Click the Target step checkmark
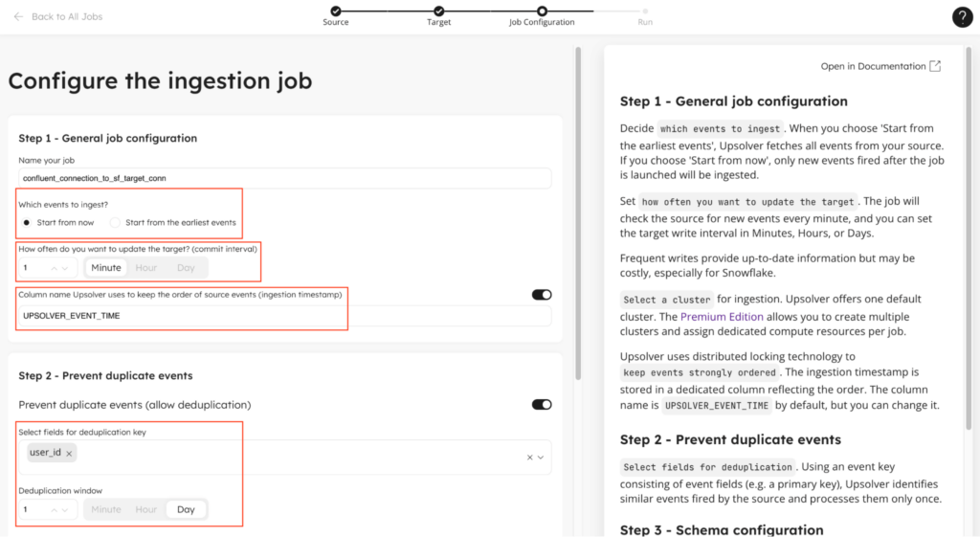Viewport: 980px width, 537px height. 438,11
